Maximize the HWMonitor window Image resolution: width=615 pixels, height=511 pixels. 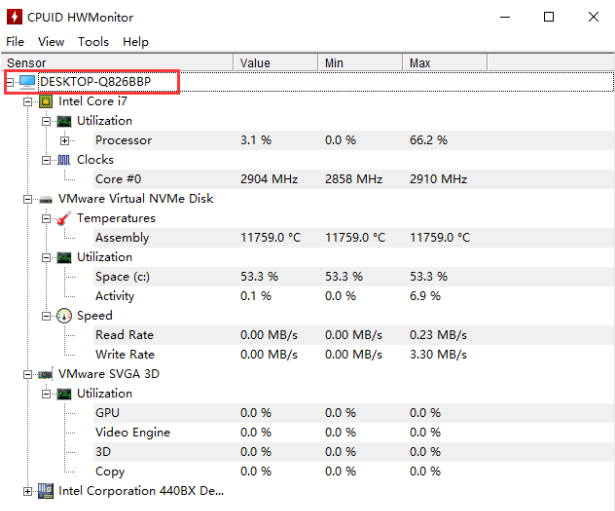pos(549,17)
